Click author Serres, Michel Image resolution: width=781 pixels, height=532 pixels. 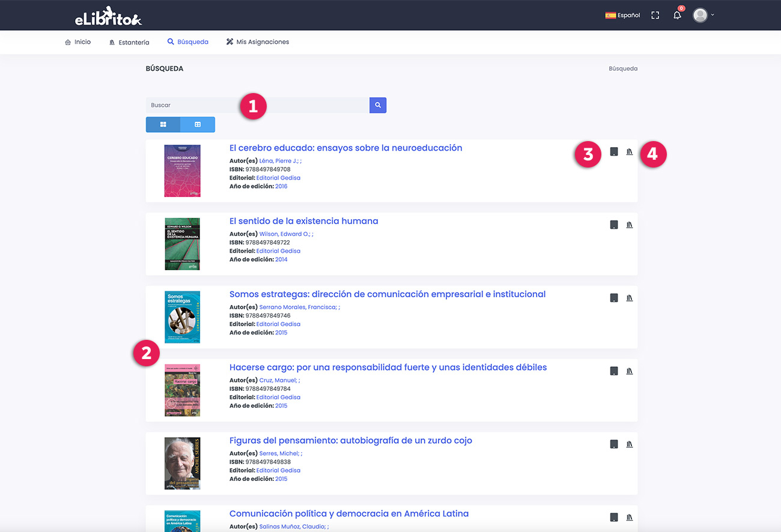[x=279, y=454]
